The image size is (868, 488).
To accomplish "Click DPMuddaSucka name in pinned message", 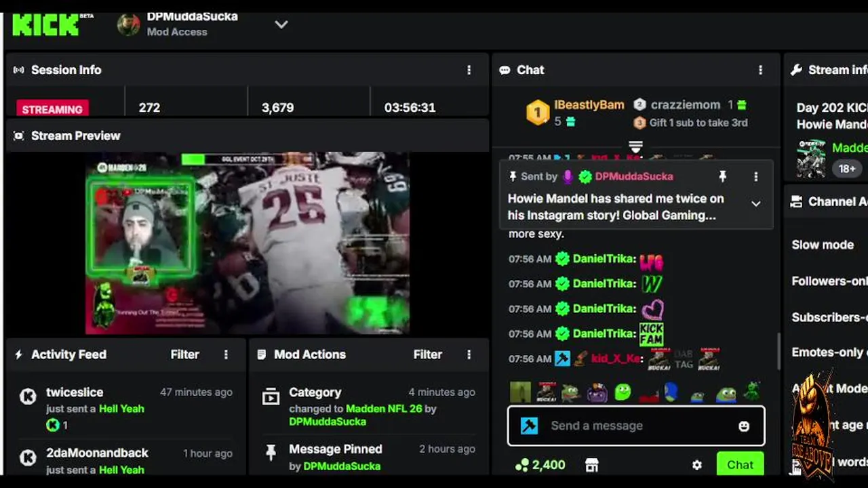I will point(634,176).
